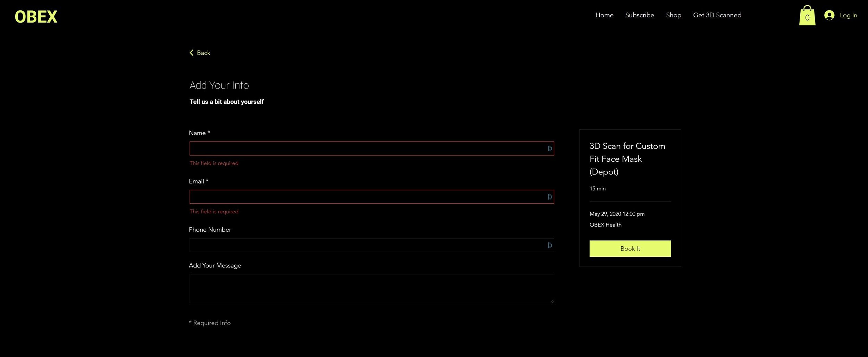The height and width of the screenshot is (357, 868).
Task: Open the Shop menu item
Action: [x=674, y=15]
